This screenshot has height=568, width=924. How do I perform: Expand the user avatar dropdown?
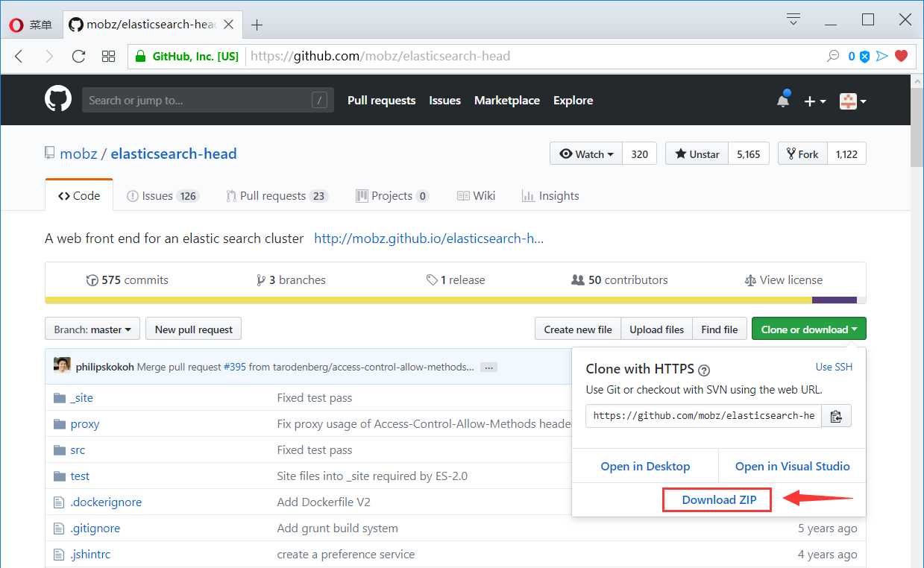point(852,101)
